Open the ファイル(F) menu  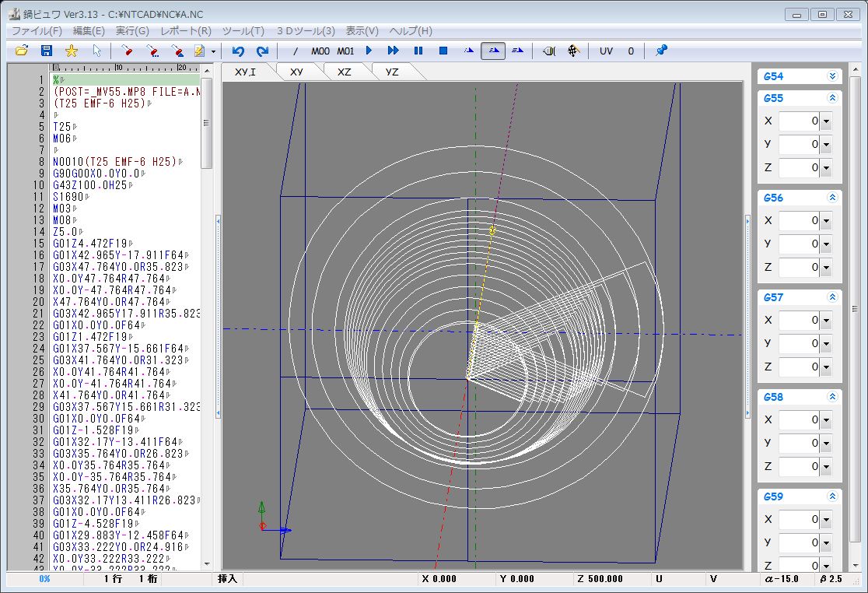tap(37, 31)
